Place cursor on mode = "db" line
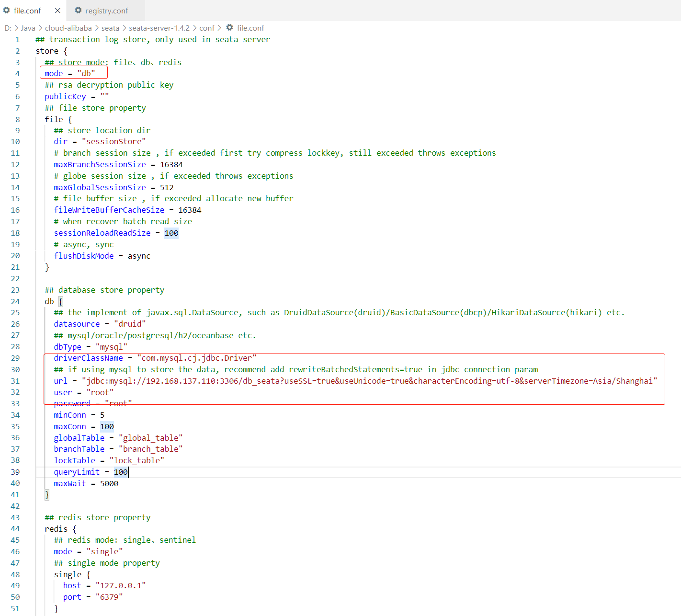 pos(70,73)
